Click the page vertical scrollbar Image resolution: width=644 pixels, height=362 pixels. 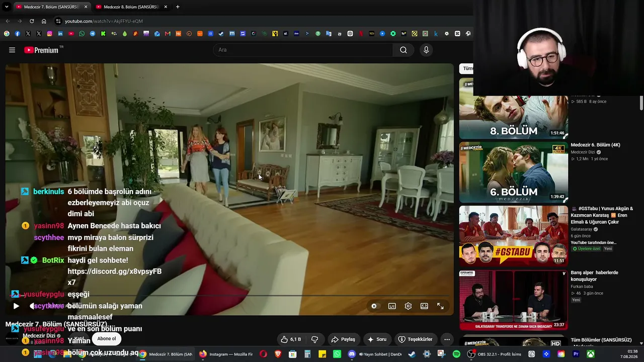coord(641,103)
